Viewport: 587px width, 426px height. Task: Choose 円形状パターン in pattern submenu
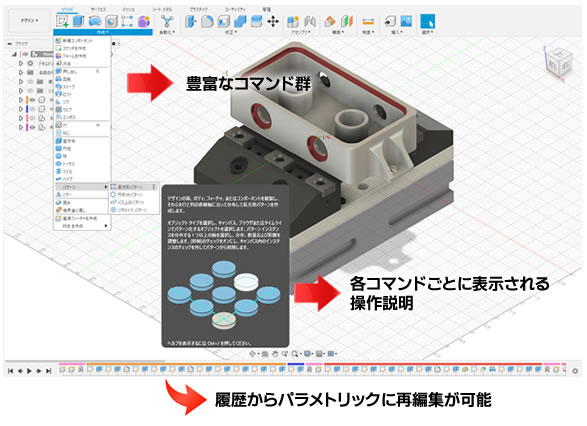point(134,194)
